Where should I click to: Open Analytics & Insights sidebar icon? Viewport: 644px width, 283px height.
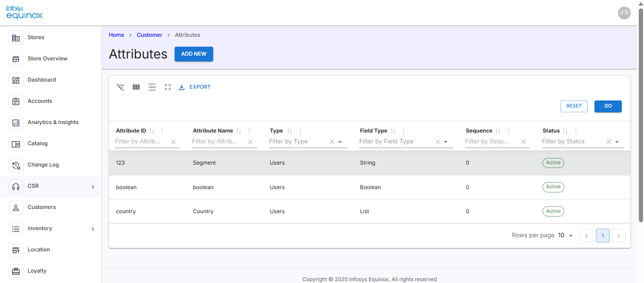pos(16,122)
